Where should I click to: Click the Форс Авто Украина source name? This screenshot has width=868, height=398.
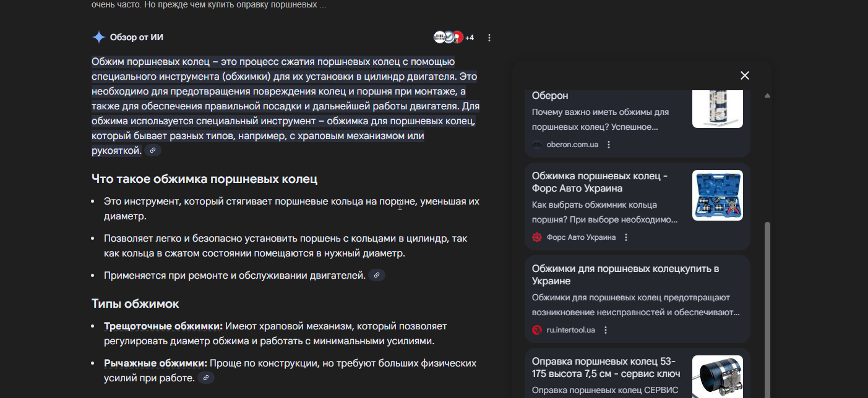tap(581, 237)
